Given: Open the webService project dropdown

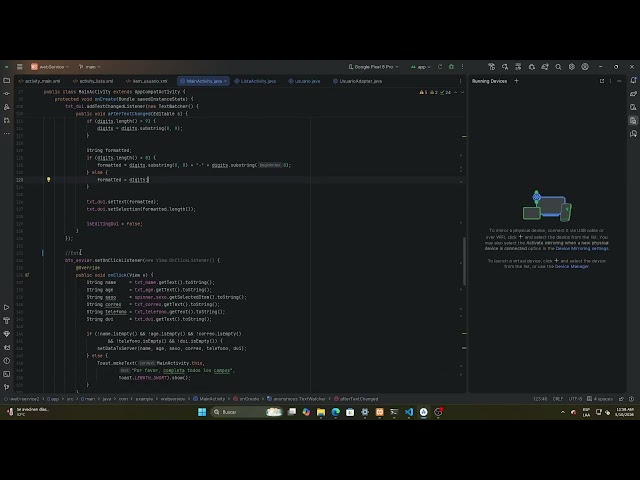Looking at the screenshot, I should (x=50, y=67).
